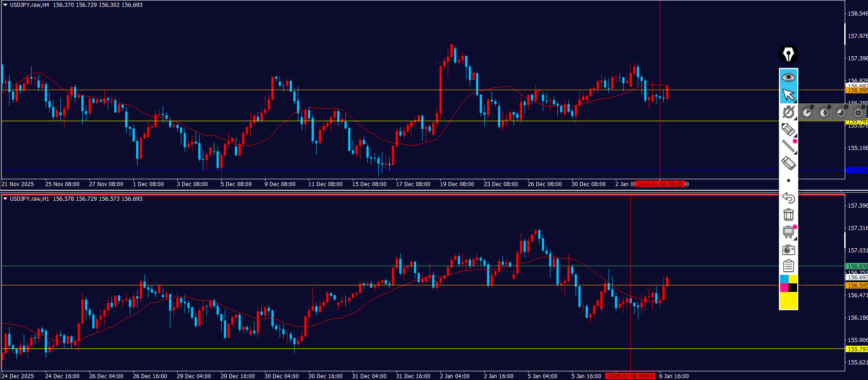
Task: Pick the magenta color swatch
Action: pos(784,288)
